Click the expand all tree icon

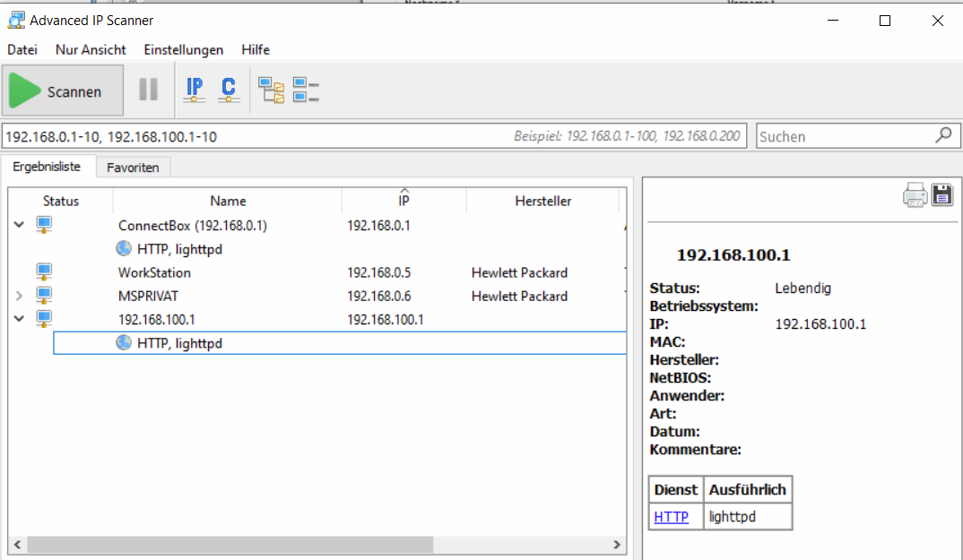point(271,90)
